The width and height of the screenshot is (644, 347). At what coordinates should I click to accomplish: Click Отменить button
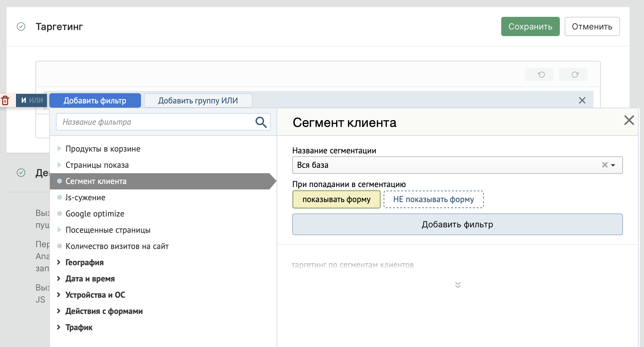[x=592, y=26]
